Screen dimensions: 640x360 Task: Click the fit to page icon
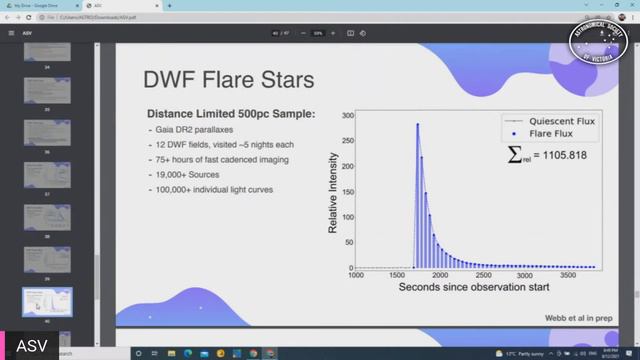click(x=350, y=33)
